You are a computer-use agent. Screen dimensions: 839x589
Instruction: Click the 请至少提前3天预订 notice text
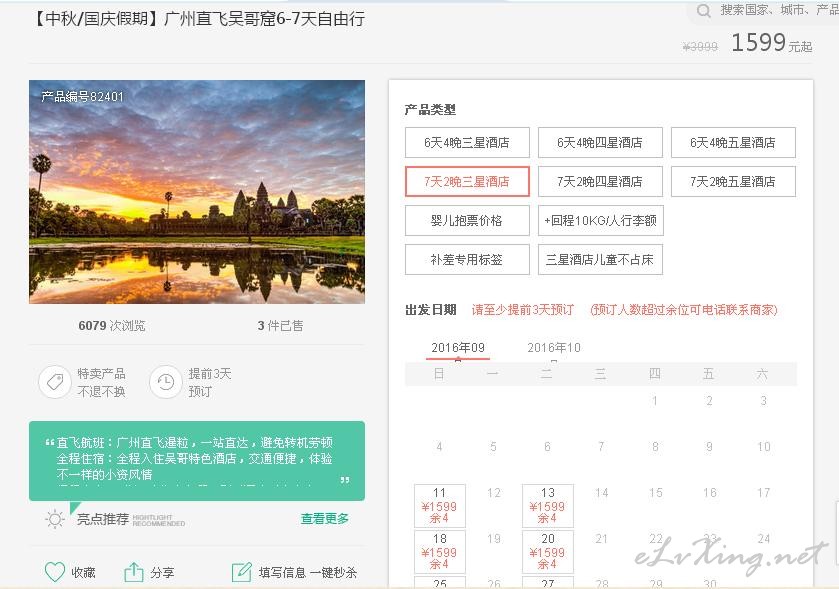point(523,310)
